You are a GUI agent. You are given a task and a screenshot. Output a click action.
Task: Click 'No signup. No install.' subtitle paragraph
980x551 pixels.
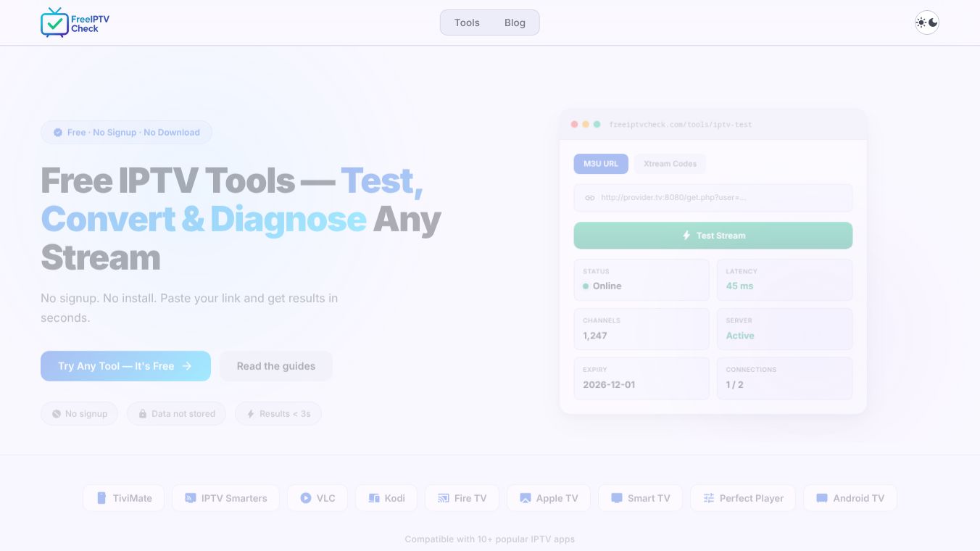click(189, 307)
